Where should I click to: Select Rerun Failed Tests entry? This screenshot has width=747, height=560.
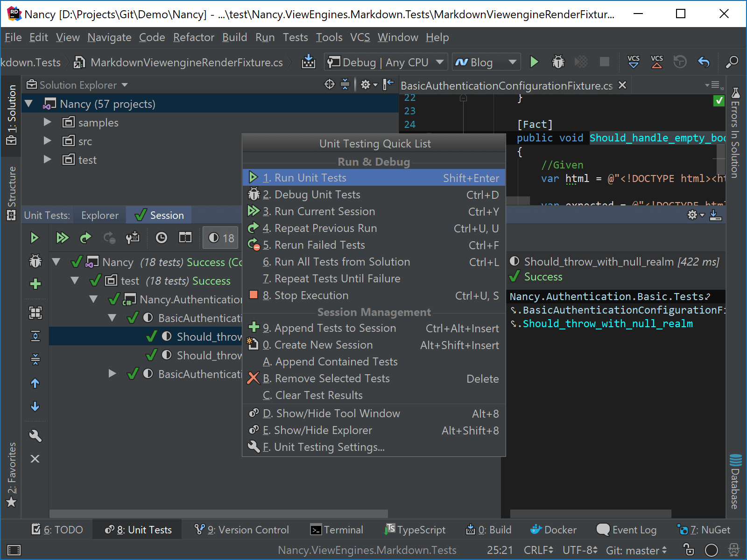(374, 245)
